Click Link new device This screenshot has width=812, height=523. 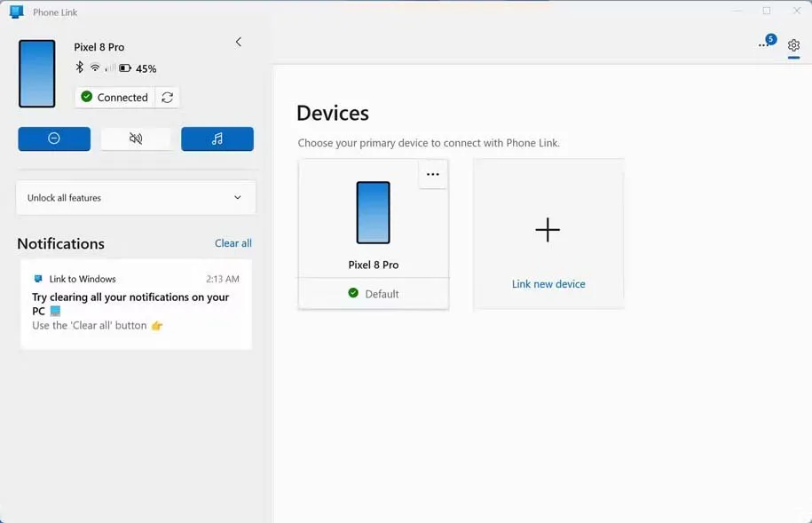tap(548, 284)
